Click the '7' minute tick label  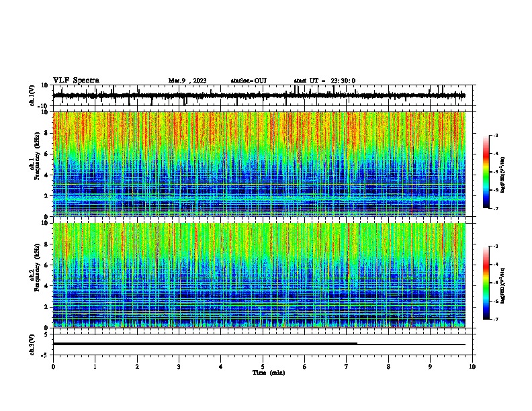[347, 367]
